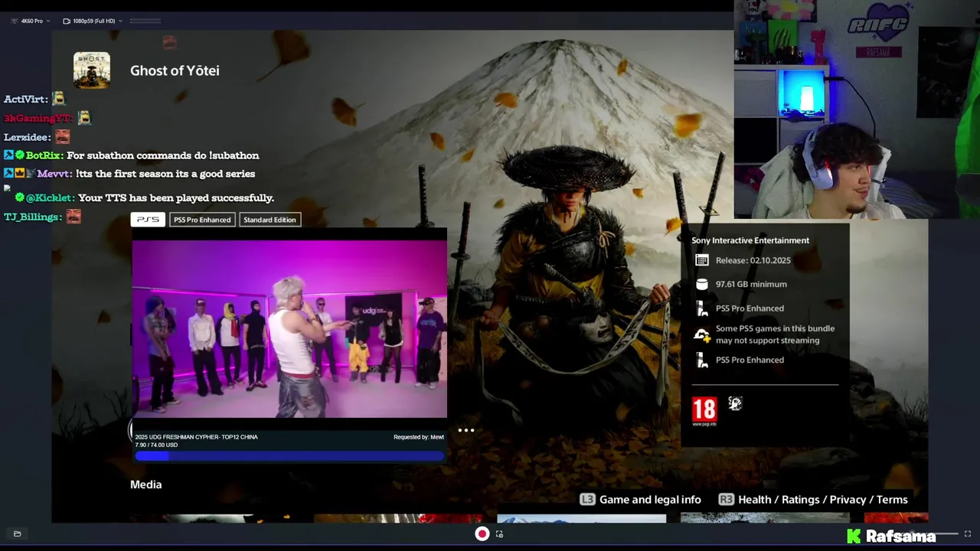Click Kicklet's green verified badge

pyautogui.click(x=20, y=197)
